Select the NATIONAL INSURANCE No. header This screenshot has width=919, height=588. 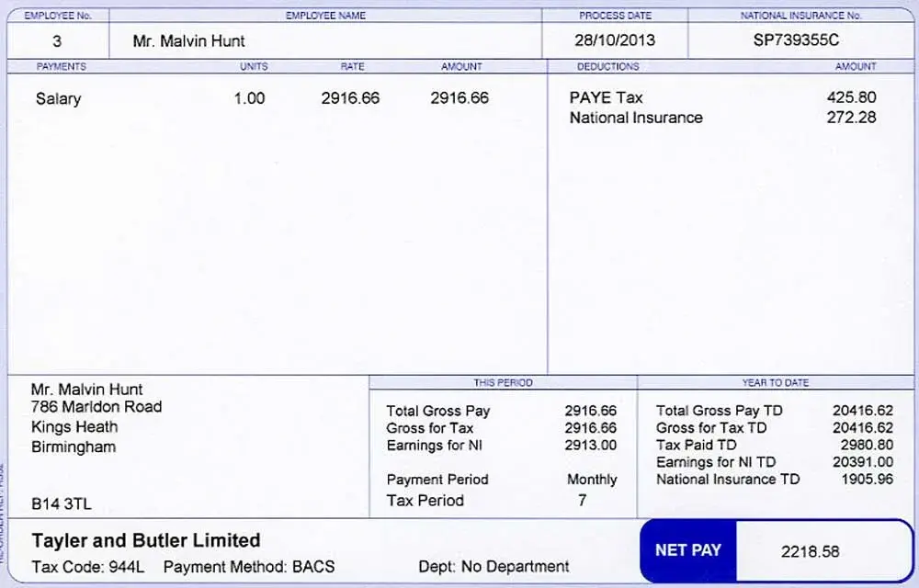[800, 16]
